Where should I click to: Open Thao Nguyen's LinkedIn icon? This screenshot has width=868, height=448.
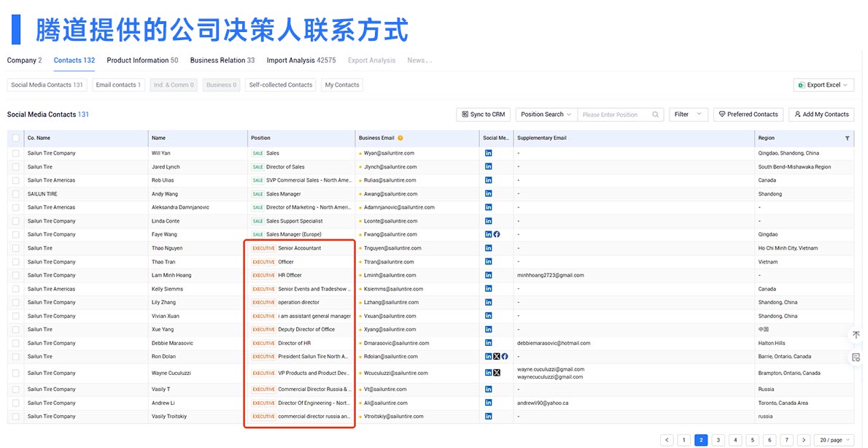pyautogui.click(x=488, y=248)
